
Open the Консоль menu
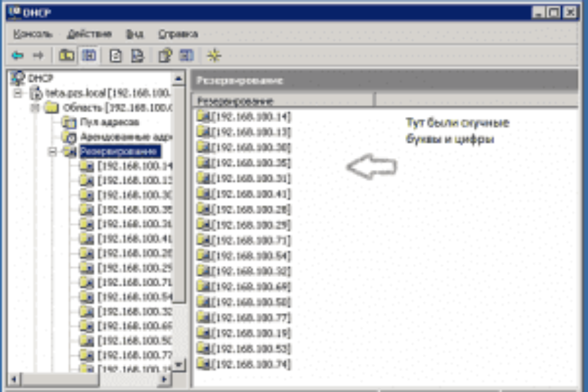point(32,34)
